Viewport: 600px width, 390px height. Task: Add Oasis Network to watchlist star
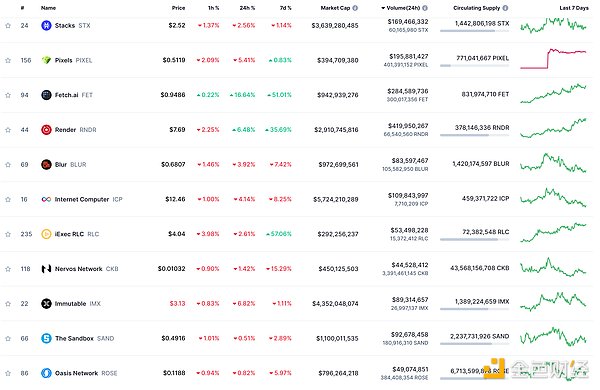(x=8, y=373)
